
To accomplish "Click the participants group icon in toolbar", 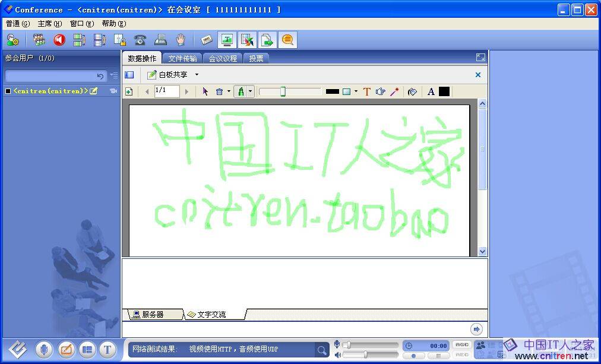I will click(39, 40).
